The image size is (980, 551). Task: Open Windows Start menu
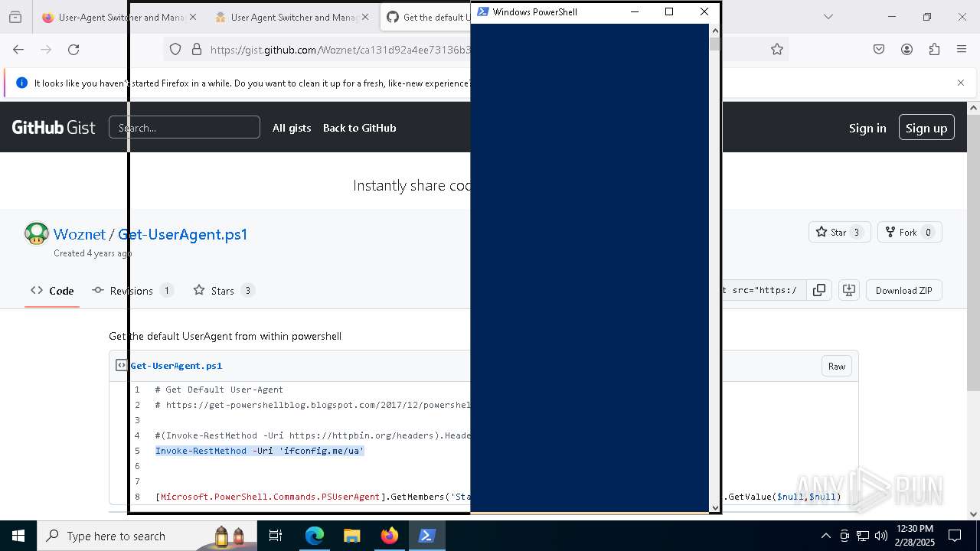pyautogui.click(x=18, y=536)
